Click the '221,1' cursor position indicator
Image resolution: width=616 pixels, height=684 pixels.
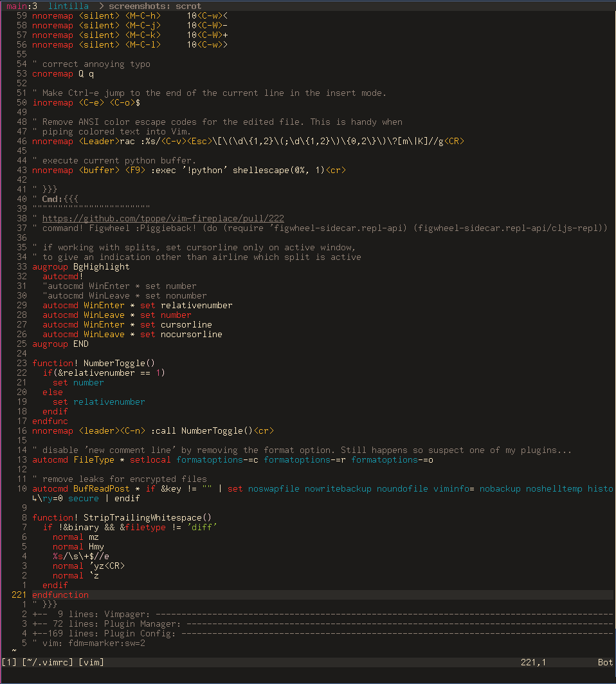pos(533,662)
